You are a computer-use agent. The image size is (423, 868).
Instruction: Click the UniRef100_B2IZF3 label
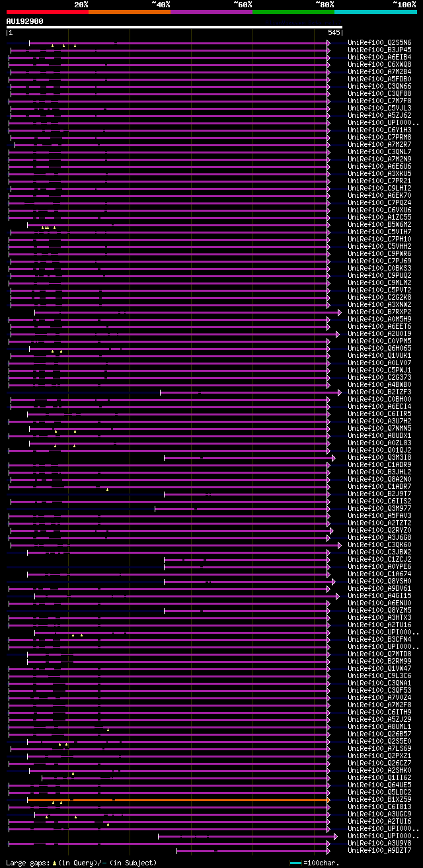(379, 392)
